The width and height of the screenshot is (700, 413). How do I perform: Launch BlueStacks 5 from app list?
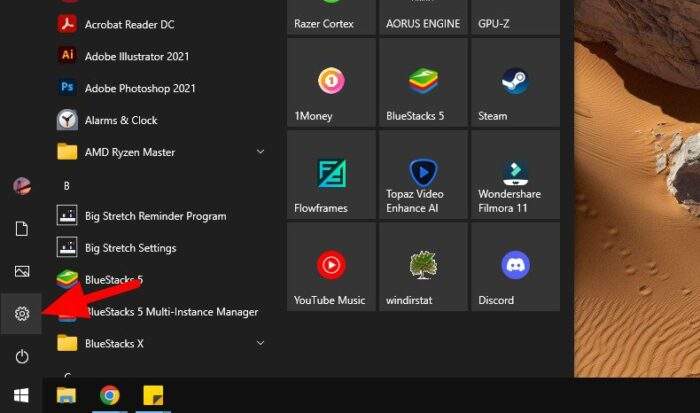[x=114, y=280]
